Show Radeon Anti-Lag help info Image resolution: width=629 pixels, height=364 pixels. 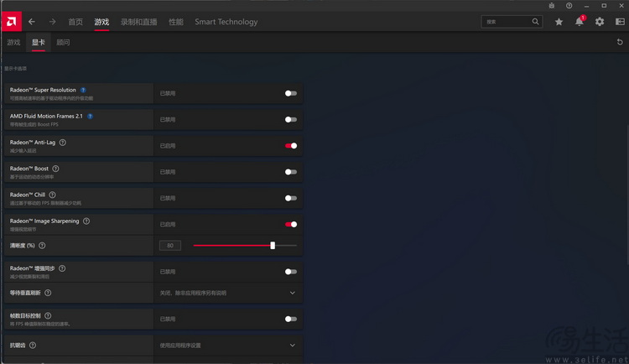click(x=63, y=143)
